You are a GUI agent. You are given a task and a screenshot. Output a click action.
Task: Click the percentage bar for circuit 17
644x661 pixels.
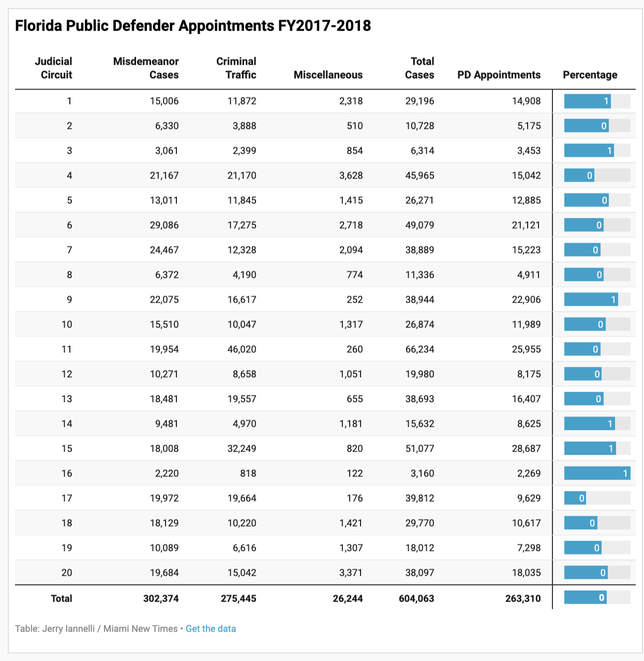click(575, 498)
